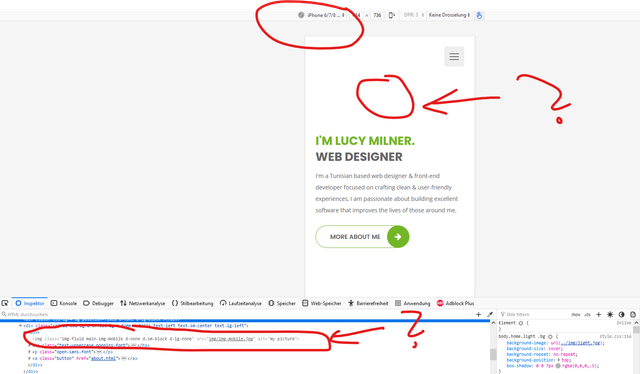Click the element picker icon in devtools
Viewport: 640px width, 374px height.
pos(5,303)
